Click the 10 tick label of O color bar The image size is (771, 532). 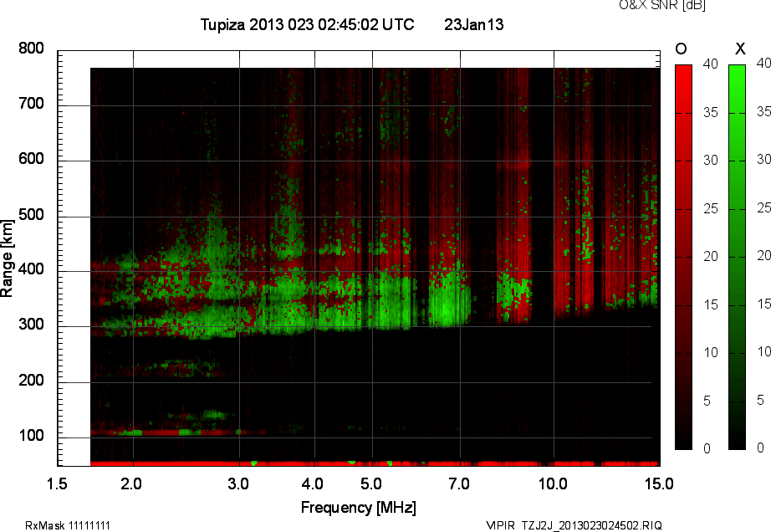click(711, 352)
